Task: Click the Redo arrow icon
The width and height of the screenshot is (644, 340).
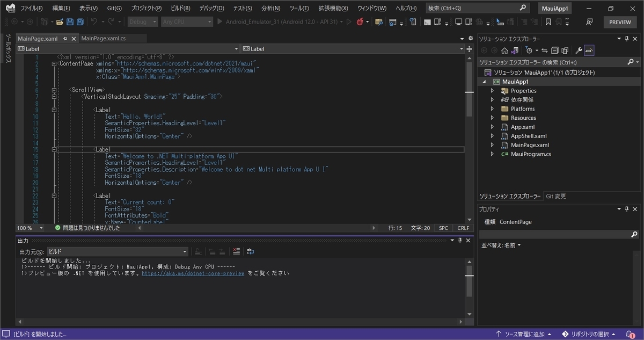Action: point(111,22)
